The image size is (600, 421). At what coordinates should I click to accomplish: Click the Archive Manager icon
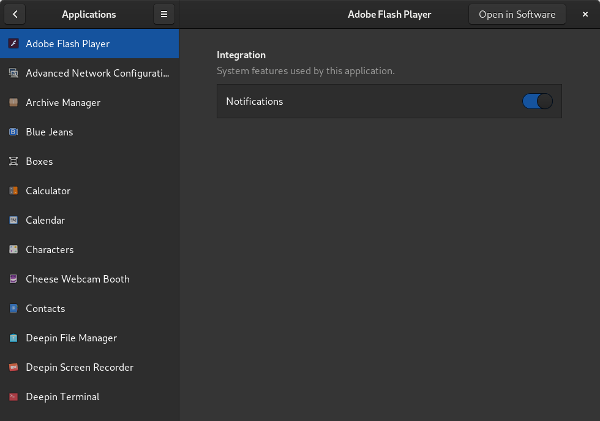pos(13,103)
